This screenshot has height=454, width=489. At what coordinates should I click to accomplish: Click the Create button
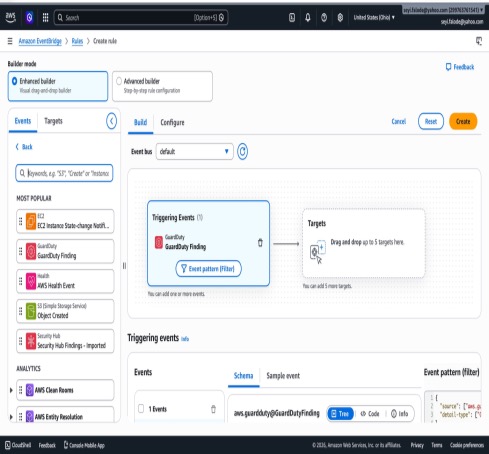tap(463, 121)
